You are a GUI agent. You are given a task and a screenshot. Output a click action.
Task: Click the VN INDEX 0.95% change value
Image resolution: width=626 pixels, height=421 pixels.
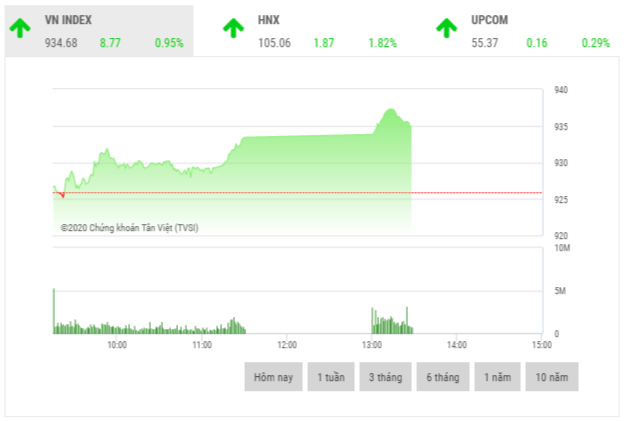pos(169,43)
